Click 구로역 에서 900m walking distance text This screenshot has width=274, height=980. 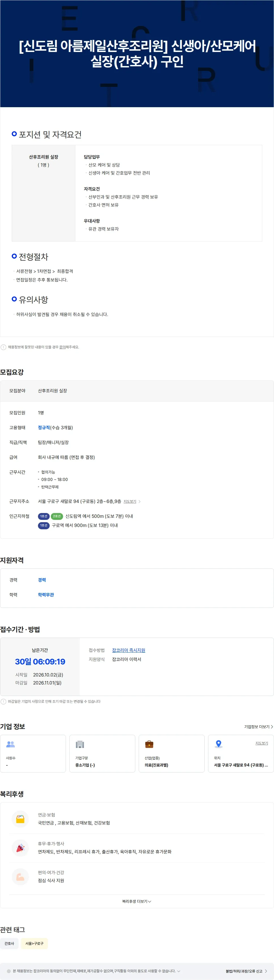85,525
